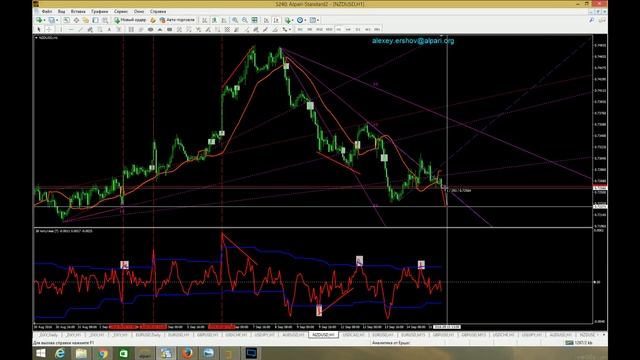640x360 pixels.
Task: Expand the Templates dropdown arrow
Action: click(x=318, y=20)
